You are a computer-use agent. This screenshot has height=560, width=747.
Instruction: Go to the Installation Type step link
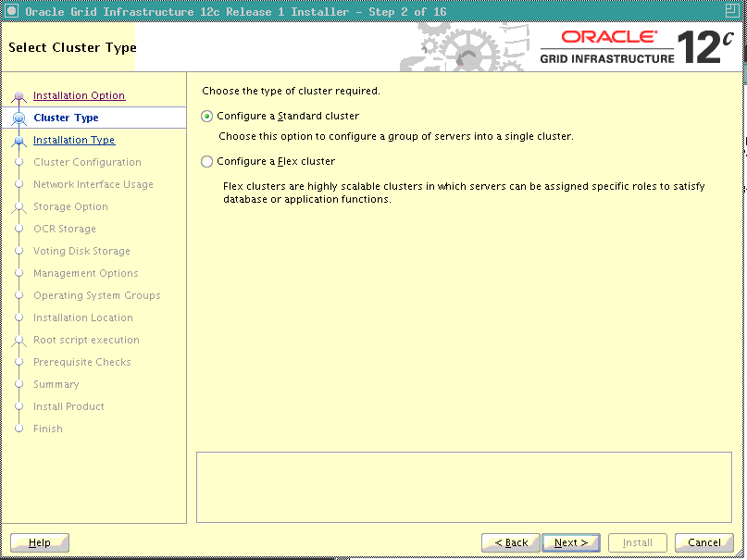click(x=74, y=140)
